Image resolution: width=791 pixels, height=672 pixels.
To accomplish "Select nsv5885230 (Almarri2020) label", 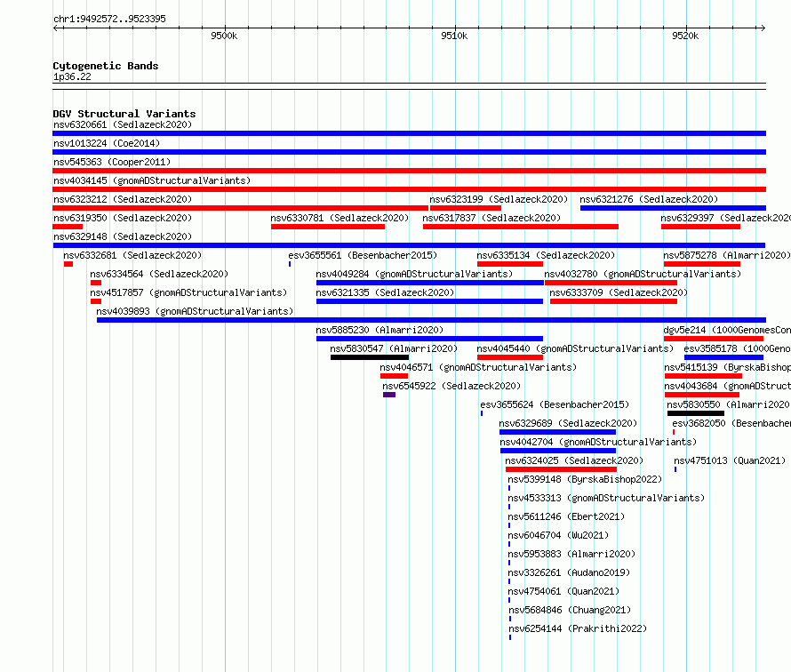I will click(x=380, y=330).
